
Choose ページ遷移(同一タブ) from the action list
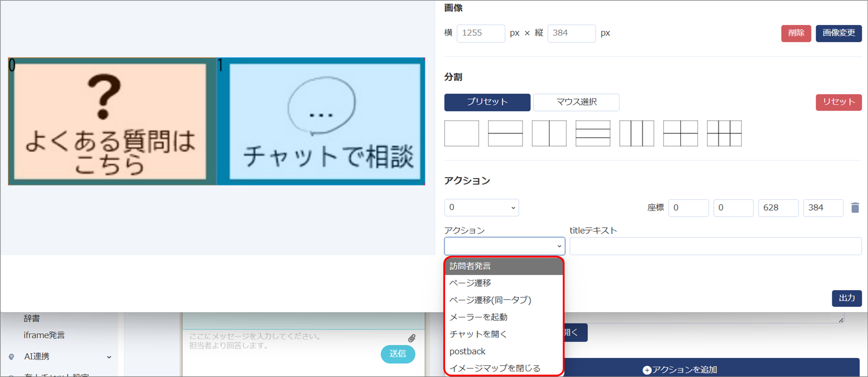pos(504,300)
